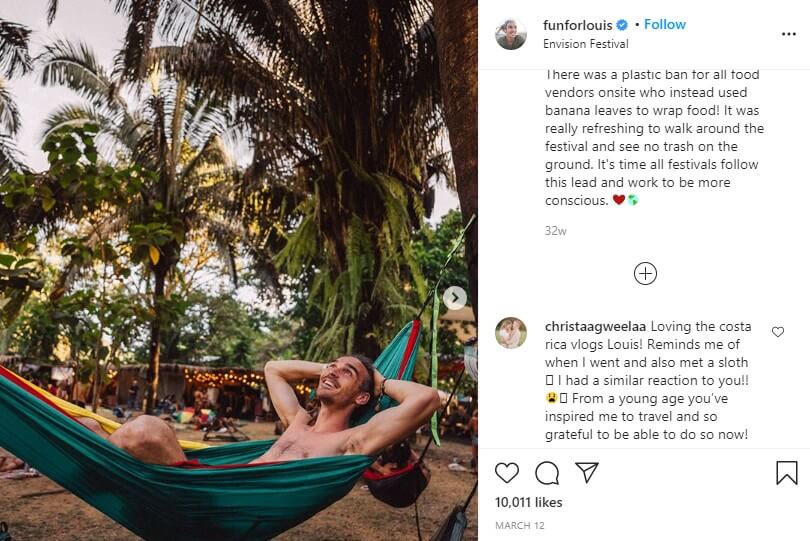Click the 32w caption timestamp
This screenshot has width=810, height=541.
click(x=556, y=231)
